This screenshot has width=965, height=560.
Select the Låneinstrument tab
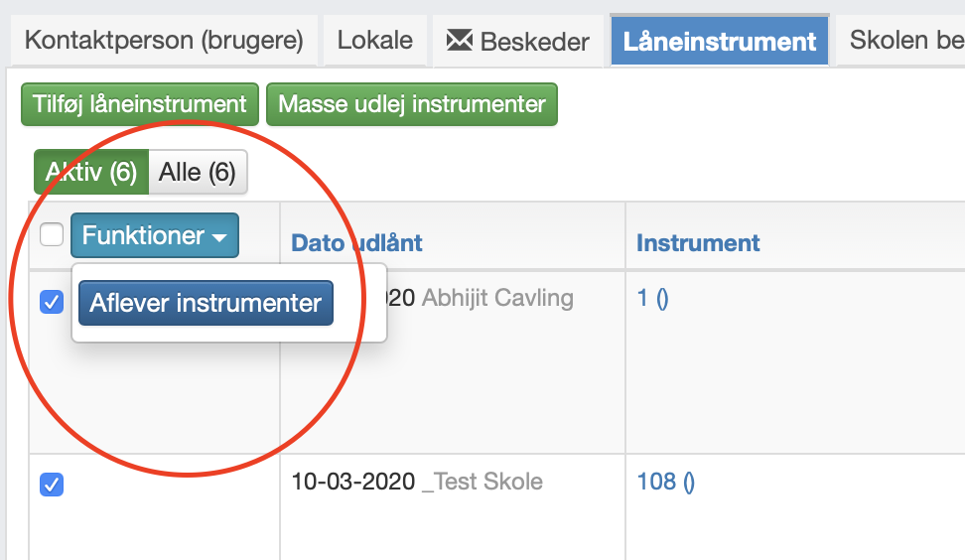tap(720, 41)
